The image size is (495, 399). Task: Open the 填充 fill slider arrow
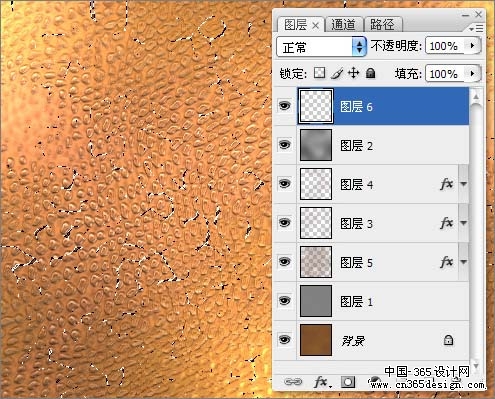(473, 73)
